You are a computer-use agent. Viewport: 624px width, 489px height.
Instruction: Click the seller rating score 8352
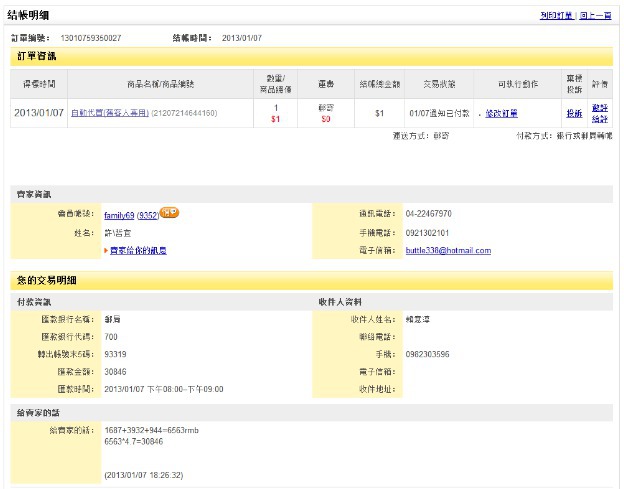point(147,214)
